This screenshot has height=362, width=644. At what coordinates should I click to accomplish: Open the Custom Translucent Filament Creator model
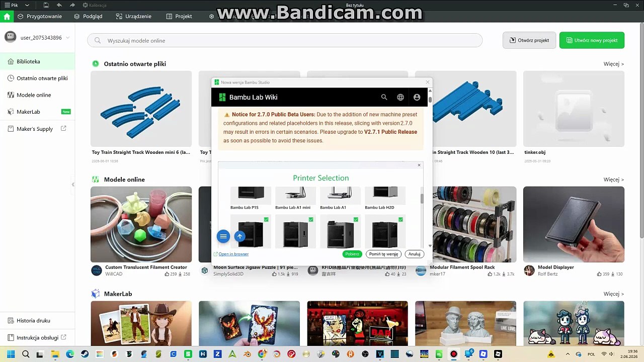(x=141, y=224)
